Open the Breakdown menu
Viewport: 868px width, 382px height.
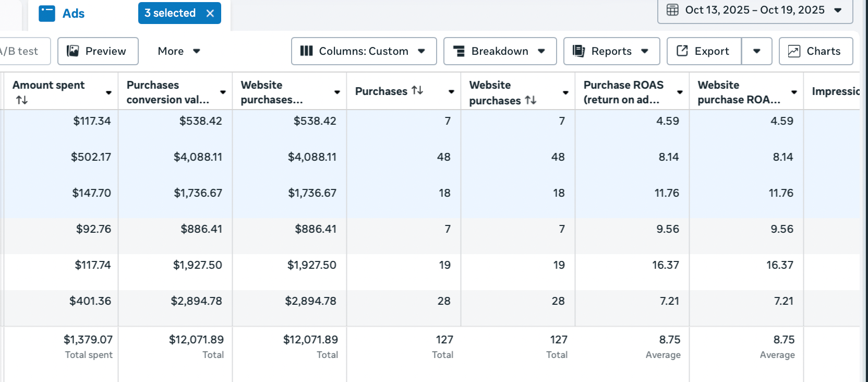click(x=500, y=51)
